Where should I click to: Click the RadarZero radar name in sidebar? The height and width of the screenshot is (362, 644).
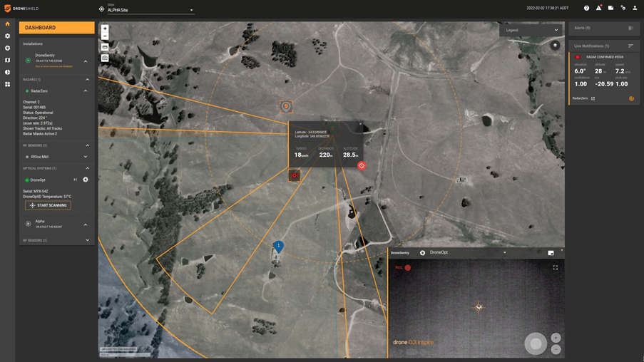[x=39, y=91]
